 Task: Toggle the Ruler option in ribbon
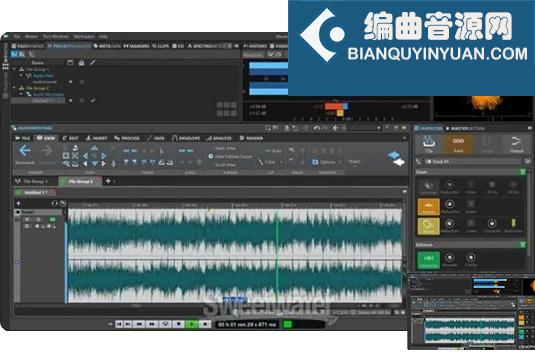[x=274, y=150]
